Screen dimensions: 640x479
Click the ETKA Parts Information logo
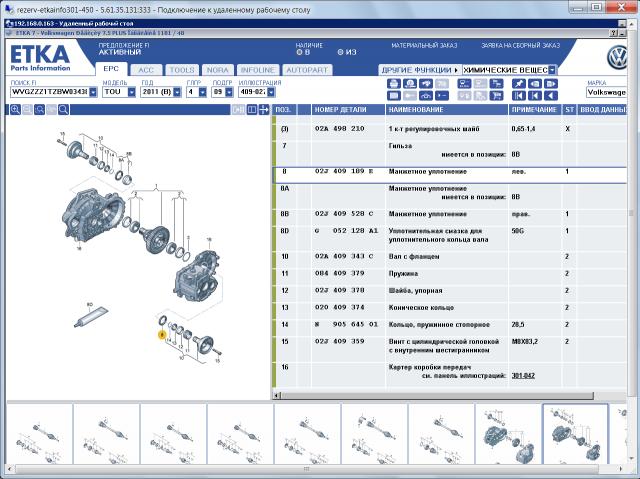click(40, 58)
